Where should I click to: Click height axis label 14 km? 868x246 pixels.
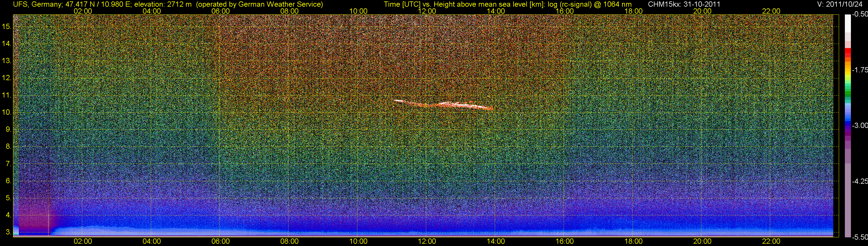(7, 44)
